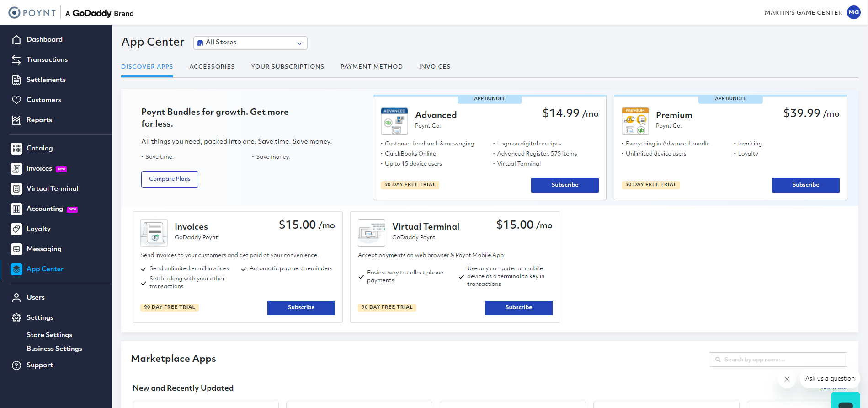This screenshot has width=868, height=408.
Task: Click the Accounting sidebar icon
Action: pos(16,209)
